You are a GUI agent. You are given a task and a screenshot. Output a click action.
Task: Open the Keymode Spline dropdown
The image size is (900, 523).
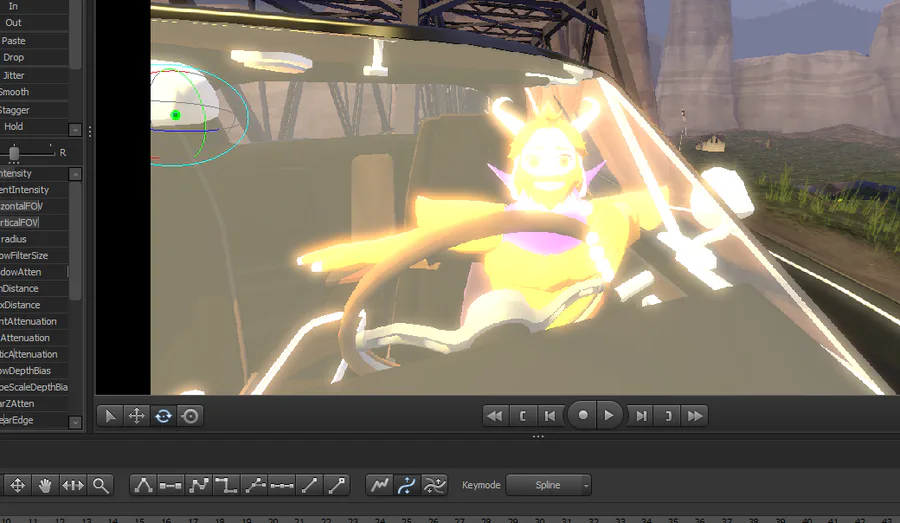pyautogui.click(x=548, y=485)
